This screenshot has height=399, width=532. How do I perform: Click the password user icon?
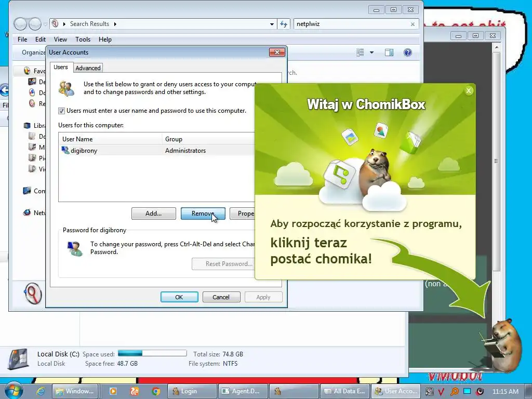[75, 249]
